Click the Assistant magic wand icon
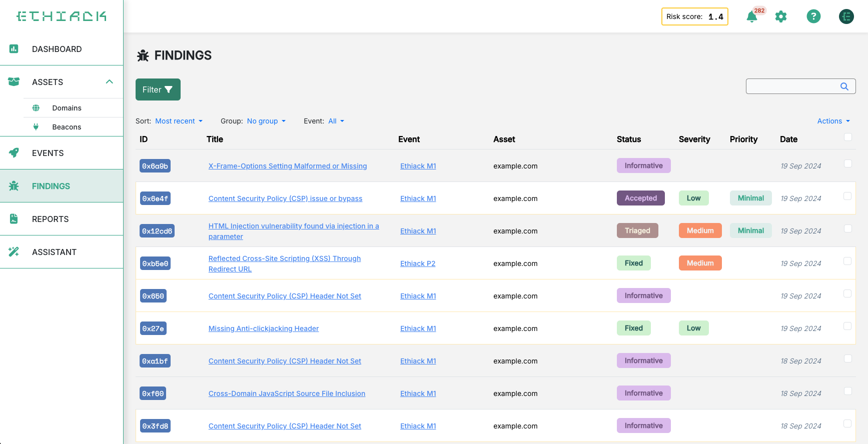This screenshot has height=444, width=868. [14, 252]
